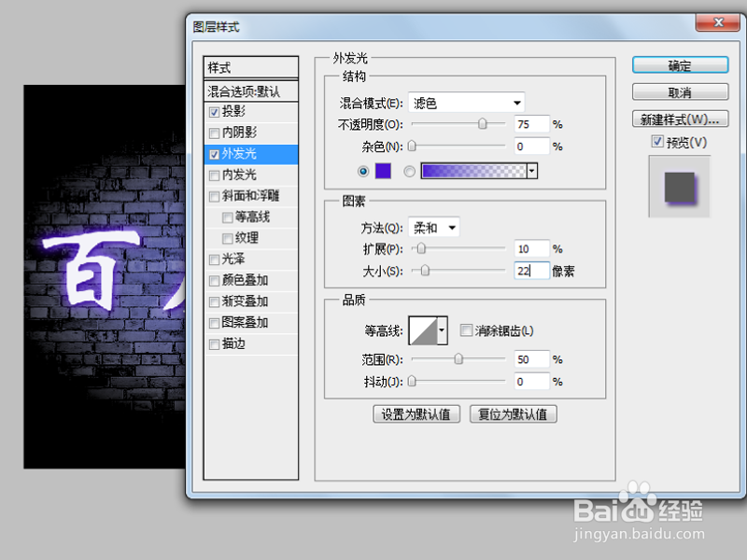Confirm with the 确定 button

pyautogui.click(x=681, y=65)
